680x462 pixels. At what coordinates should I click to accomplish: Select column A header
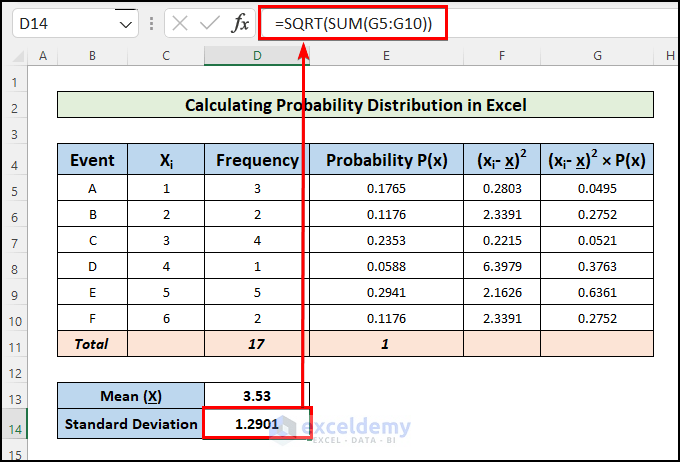(x=42, y=56)
